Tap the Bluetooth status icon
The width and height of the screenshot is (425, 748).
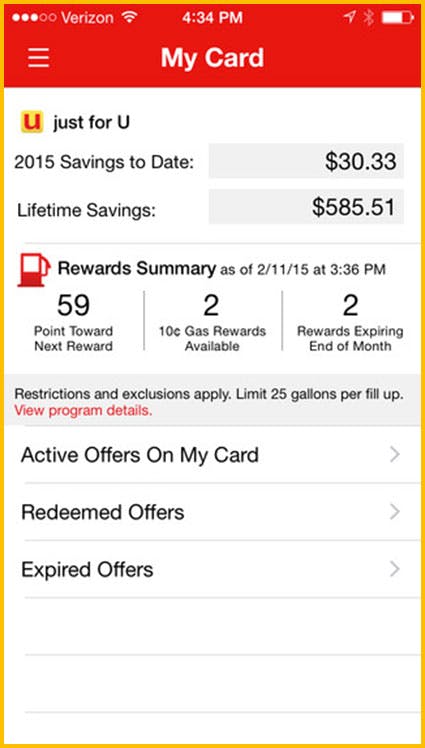[368, 18]
